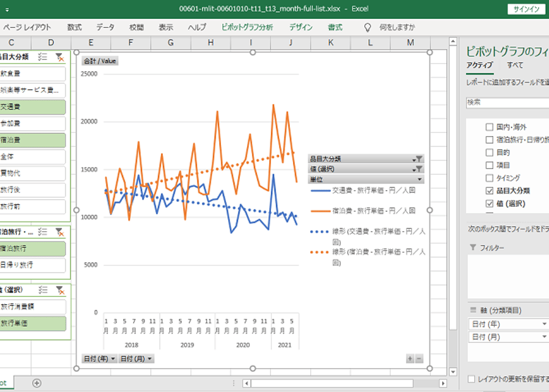Click the 合計 / Value field button
This screenshot has width=549, height=392.
tap(100, 61)
